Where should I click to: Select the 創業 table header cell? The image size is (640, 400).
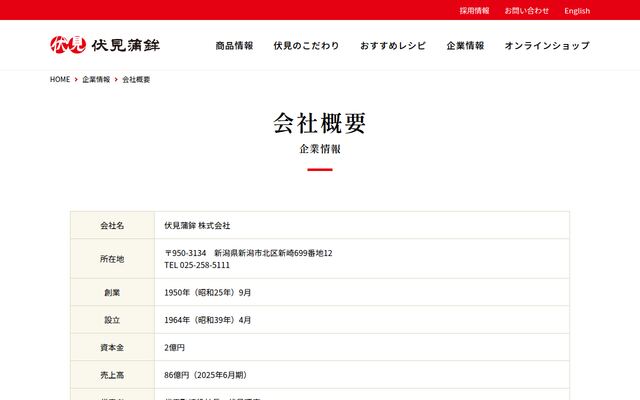click(x=113, y=292)
